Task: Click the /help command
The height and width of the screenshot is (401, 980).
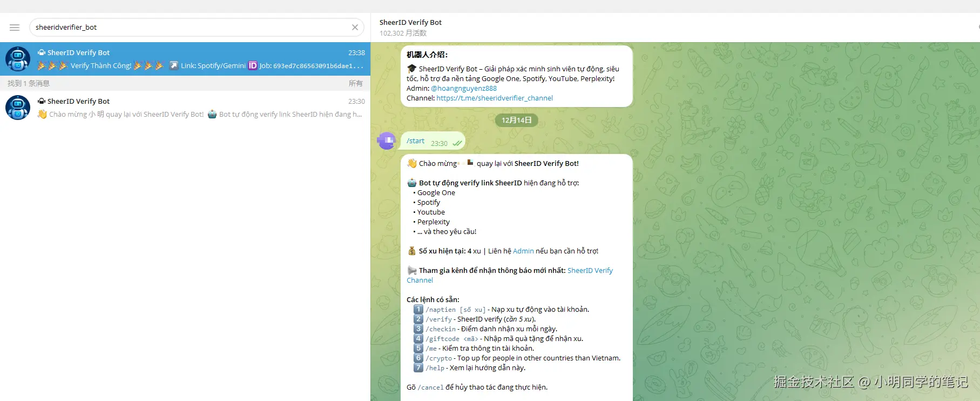Action: coord(435,368)
